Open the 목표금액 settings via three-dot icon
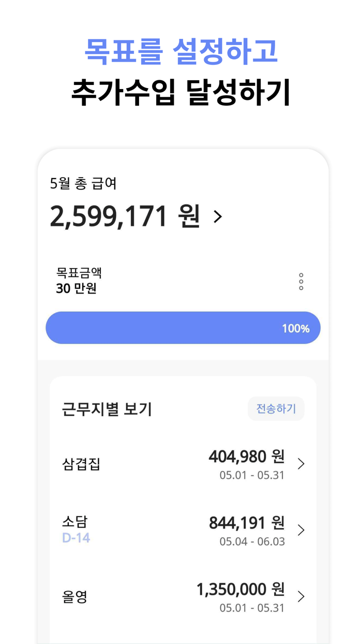 click(300, 281)
